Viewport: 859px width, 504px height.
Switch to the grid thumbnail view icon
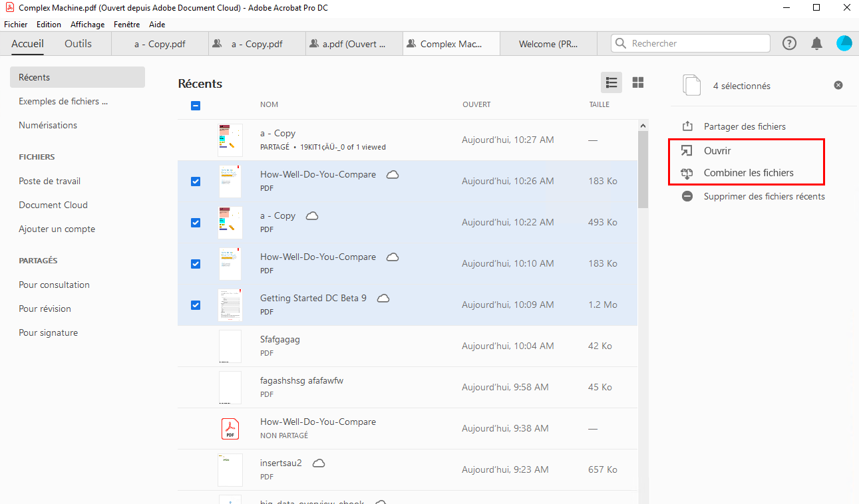pyautogui.click(x=638, y=82)
